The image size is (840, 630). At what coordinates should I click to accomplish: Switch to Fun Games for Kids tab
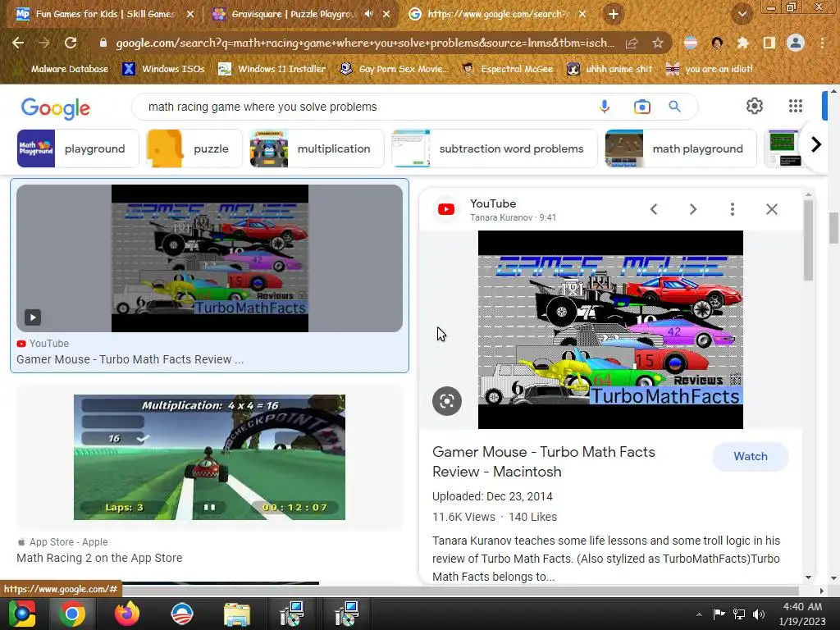click(x=104, y=14)
